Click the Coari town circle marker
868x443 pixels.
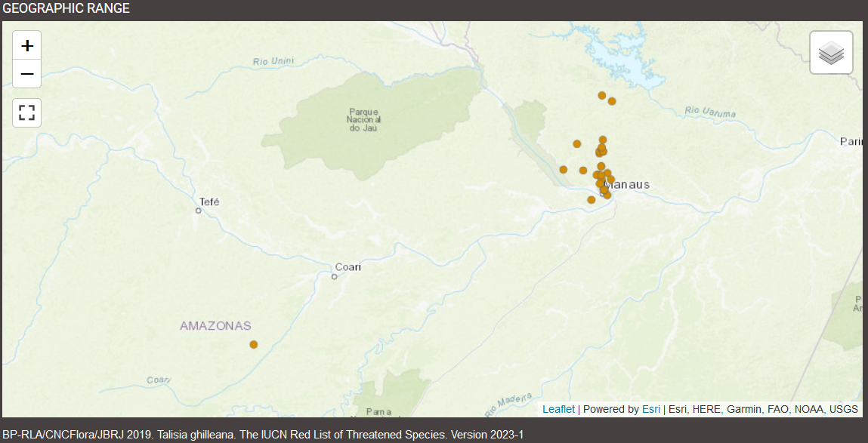tap(334, 277)
